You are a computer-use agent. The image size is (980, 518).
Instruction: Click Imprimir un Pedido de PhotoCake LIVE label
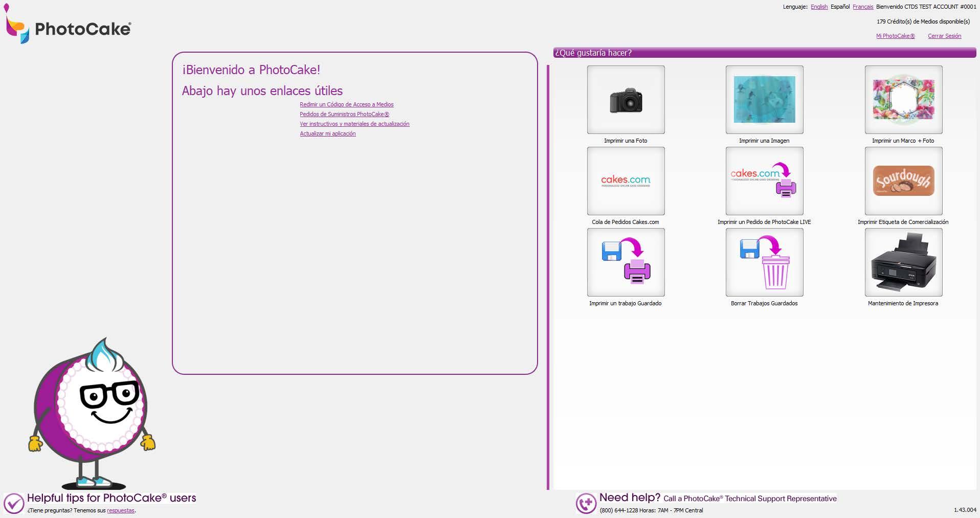[x=764, y=222]
